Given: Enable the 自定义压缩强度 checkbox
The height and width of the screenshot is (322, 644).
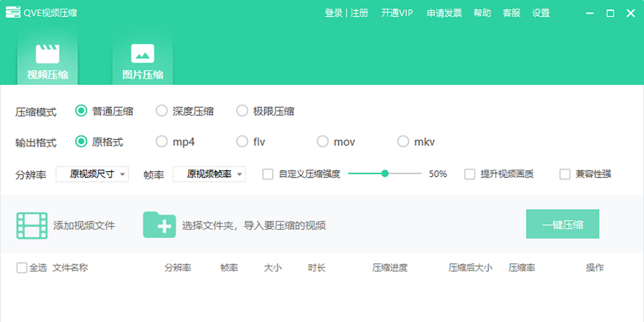Looking at the screenshot, I should [x=267, y=174].
